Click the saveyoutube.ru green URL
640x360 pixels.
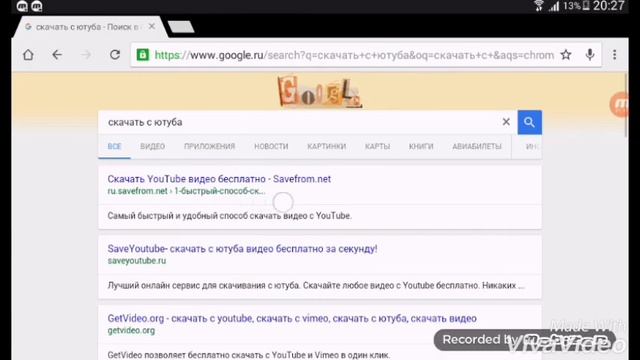(137, 261)
